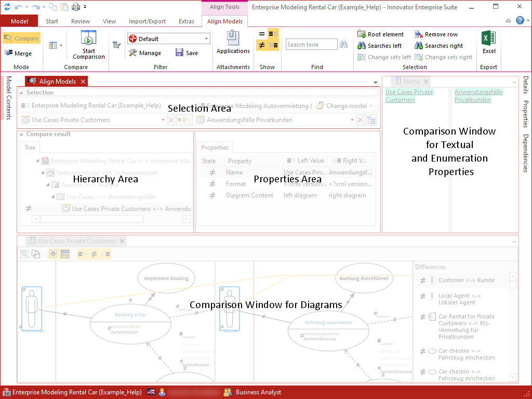Click the paste clipboard icon in title bar
532x399 pixels.
coord(64,6)
